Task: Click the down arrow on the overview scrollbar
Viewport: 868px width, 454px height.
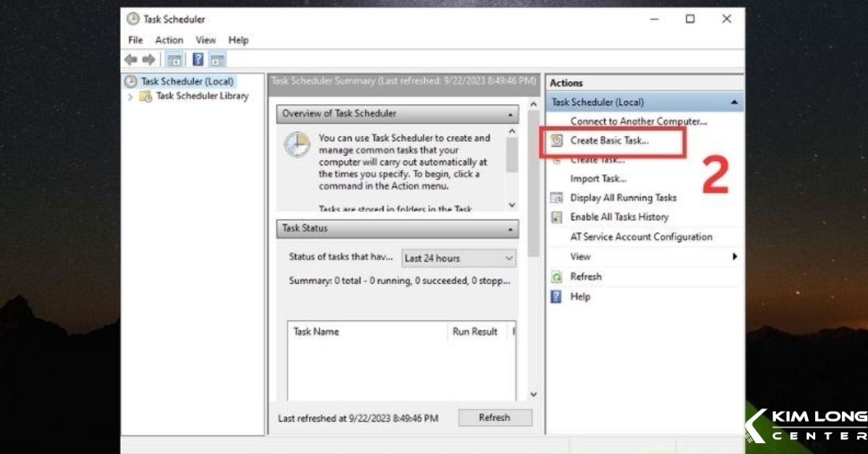Action: point(512,204)
